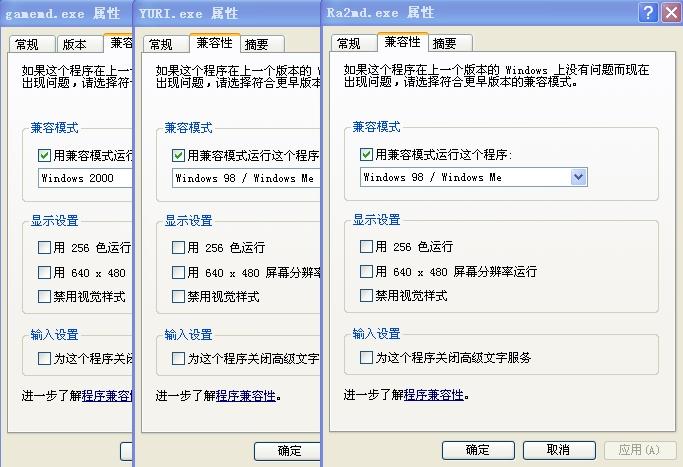Enable 用 256 色运行 in YURI.exe window
The height and width of the screenshot is (467, 683).
coord(178,247)
